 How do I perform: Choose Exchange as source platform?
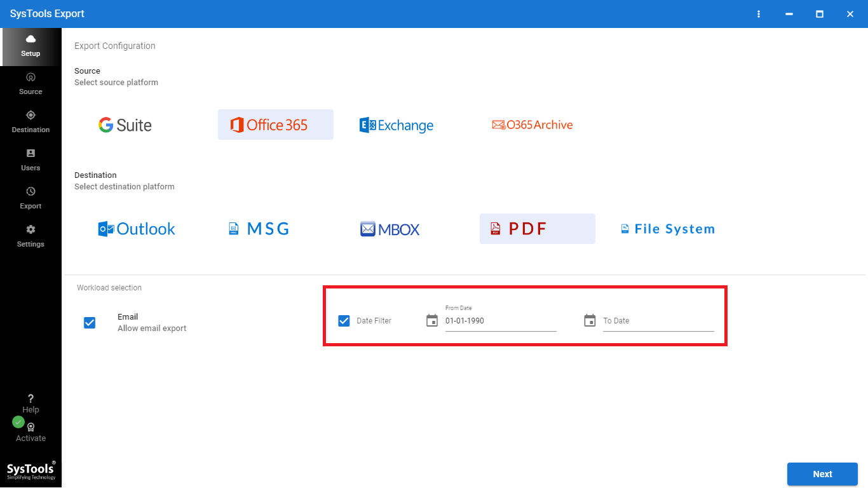point(397,125)
